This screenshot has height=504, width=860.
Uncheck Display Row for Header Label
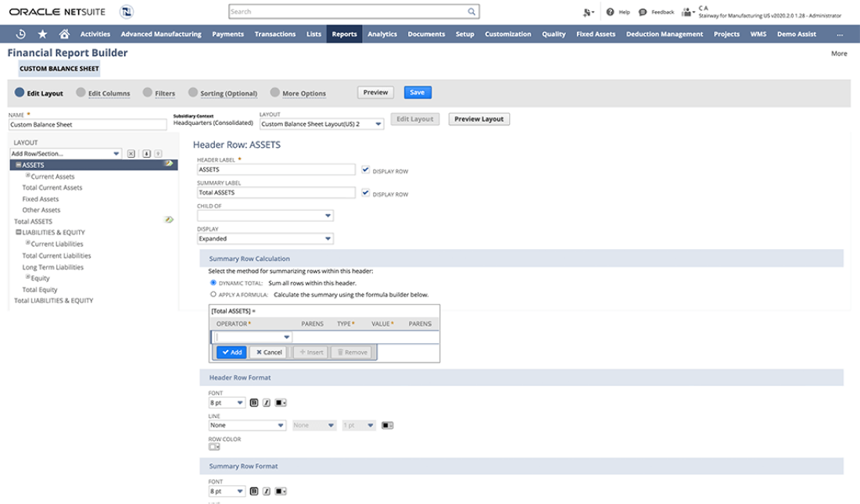click(366, 169)
